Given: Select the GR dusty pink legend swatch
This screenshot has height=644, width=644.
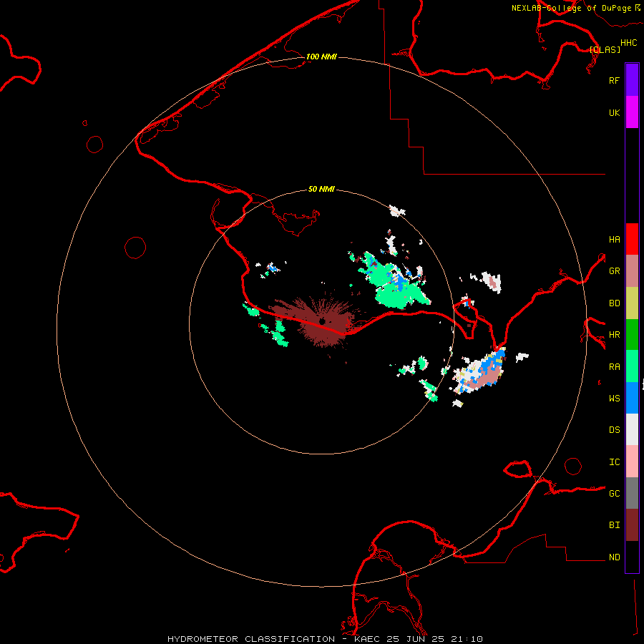Looking at the screenshot, I should [x=632, y=271].
